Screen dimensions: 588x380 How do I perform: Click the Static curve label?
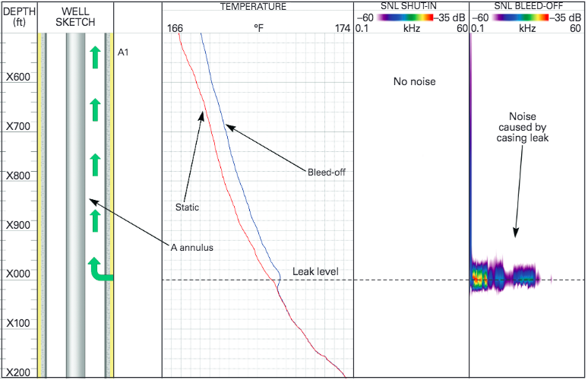[x=187, y=207]
